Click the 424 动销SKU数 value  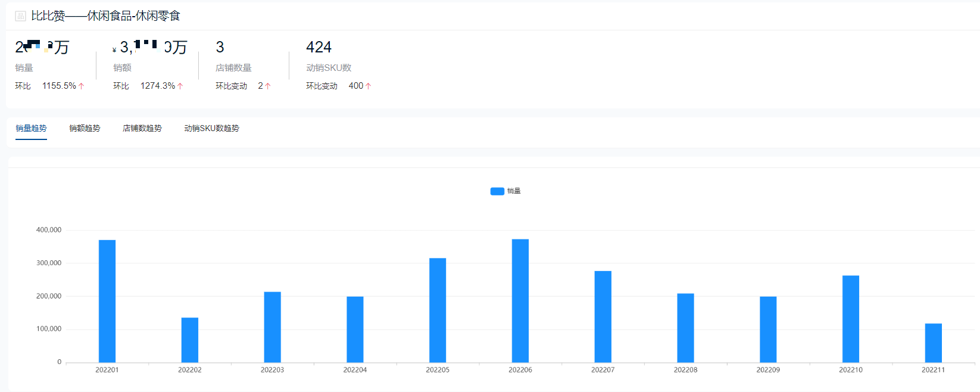[x=319, y=47]
